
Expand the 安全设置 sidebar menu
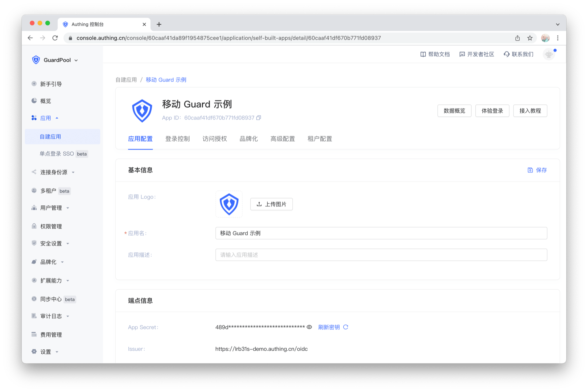tap(51, 243)
